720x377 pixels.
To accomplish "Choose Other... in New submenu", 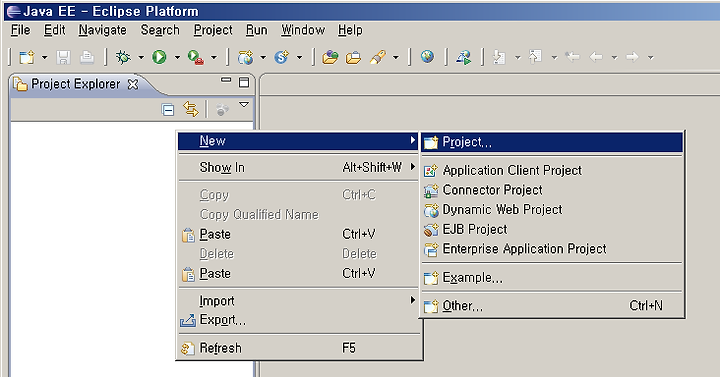I will click(552, 306).
